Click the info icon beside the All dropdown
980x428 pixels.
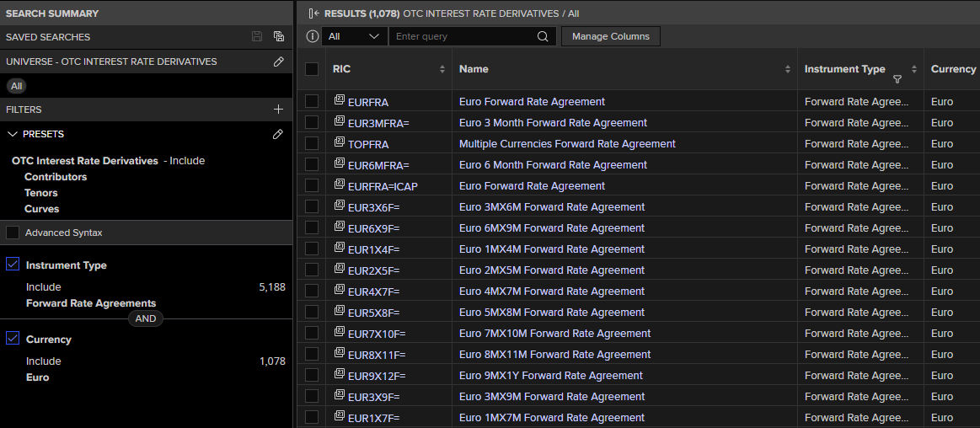[313, 36]
